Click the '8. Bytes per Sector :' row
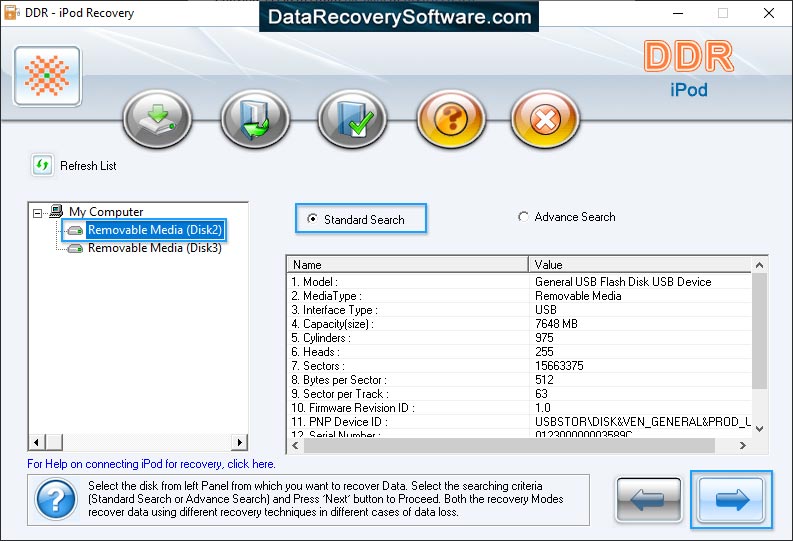This screenshot has width=793, height=541. [519, 380]
